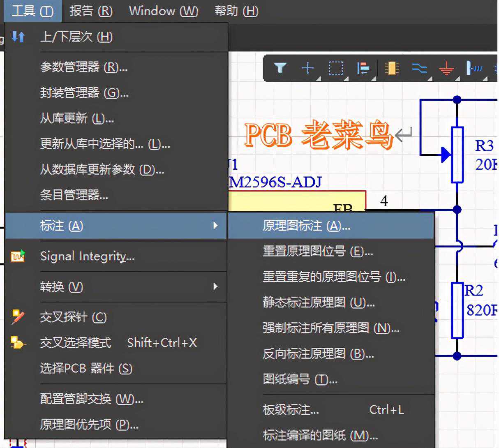
Task: Activate the dashed rectangle selection tool
Action: pos(335,68)
